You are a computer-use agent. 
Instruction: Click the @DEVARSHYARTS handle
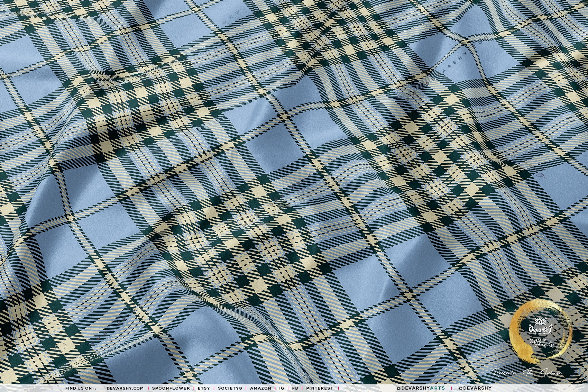pos(421,388)
